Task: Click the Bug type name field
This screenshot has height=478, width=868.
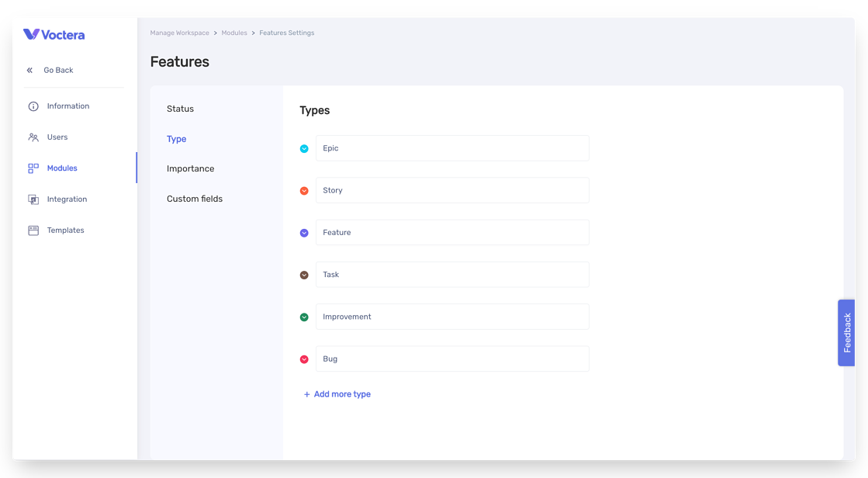Action: click(452, 358)
